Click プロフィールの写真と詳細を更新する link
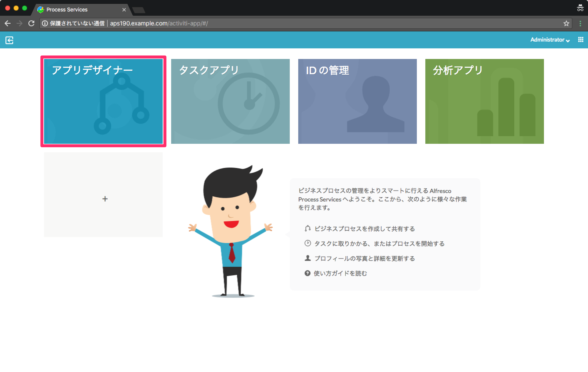The width and height of the screenshot is (588, 372). 365,259
